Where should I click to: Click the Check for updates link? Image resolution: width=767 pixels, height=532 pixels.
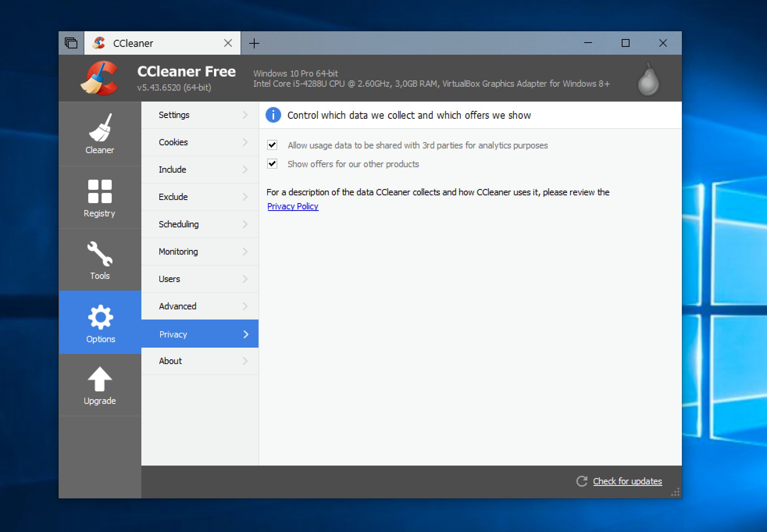point(627,481)
